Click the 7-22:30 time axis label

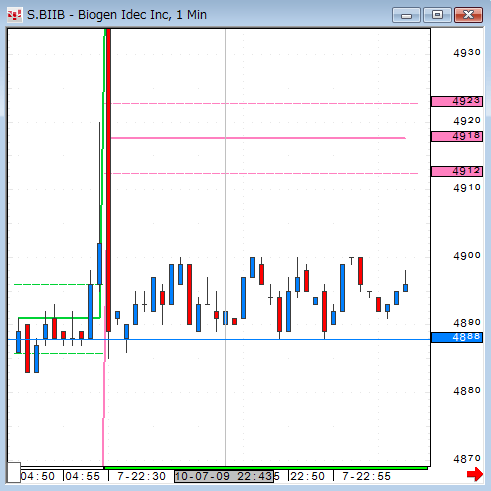[x=141, y=476]
